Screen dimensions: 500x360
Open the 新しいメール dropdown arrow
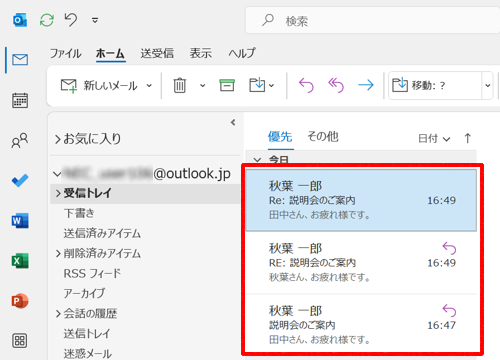pos(149,86)
